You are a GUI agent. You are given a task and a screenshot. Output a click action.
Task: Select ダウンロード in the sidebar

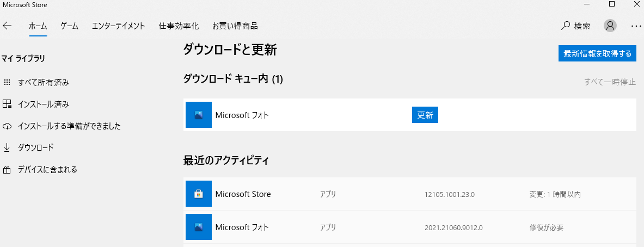click(36, 147)
